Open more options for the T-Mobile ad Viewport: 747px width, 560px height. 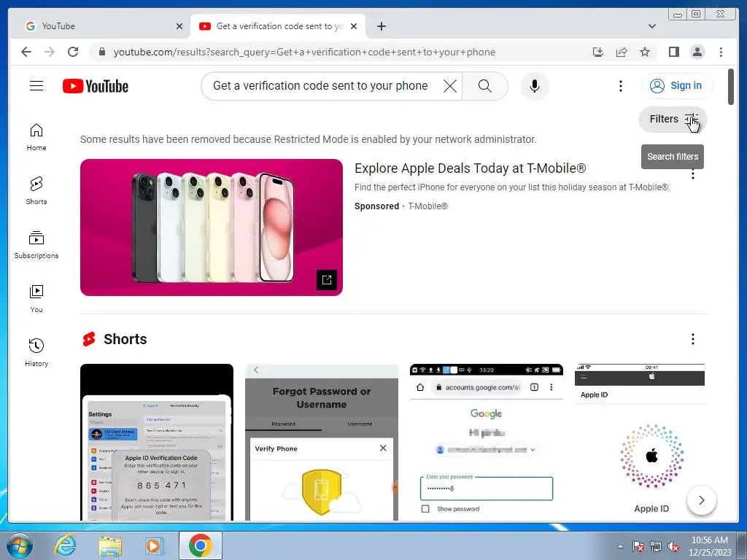(x=693, y=175)
